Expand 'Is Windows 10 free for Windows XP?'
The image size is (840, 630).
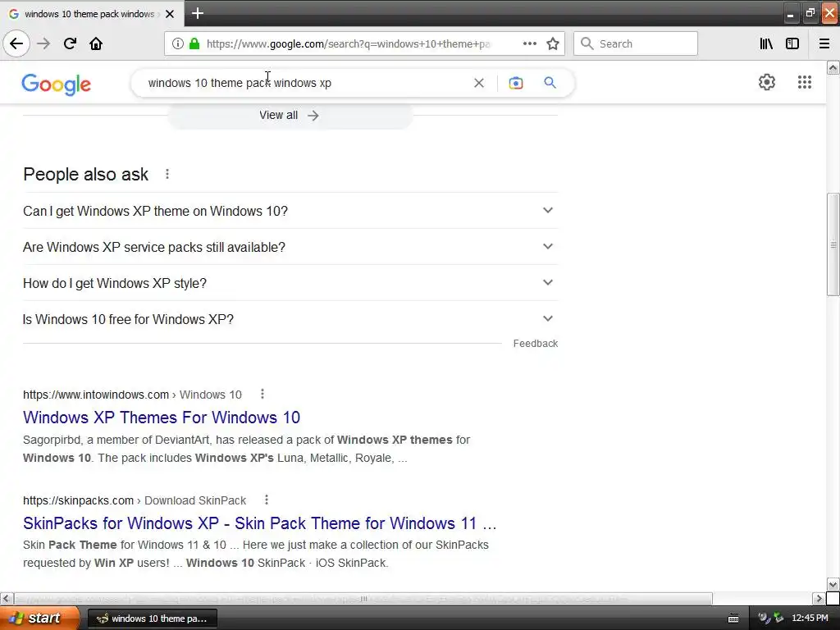click(290, 319)
